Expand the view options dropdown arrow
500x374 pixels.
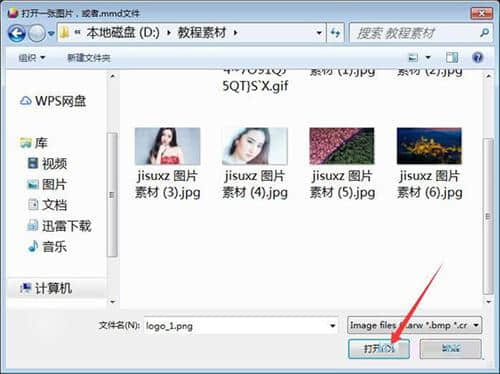click(428, 58)
